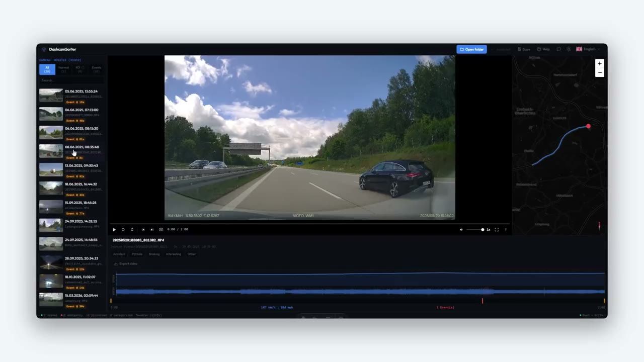Zoom in on the map
644x362 pixels.
pyautogui.click(x=599, y=64)
